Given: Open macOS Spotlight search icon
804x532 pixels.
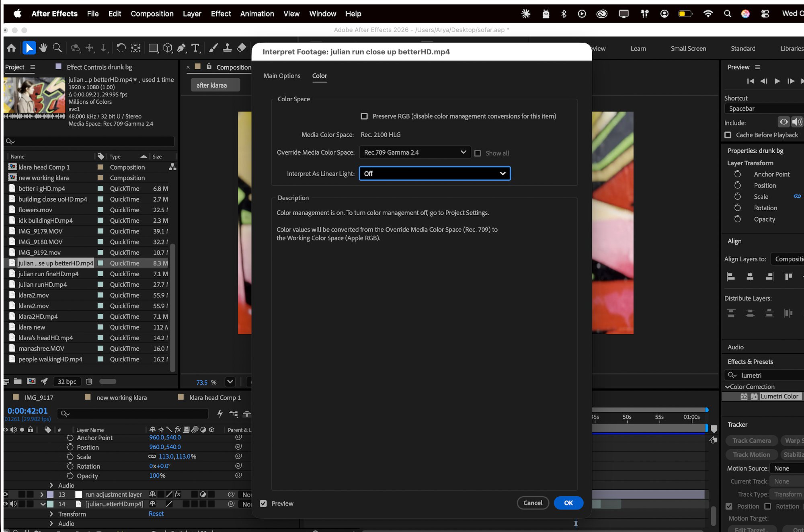Looking at the screenshot, I should pyautogui.click(x=727, y=14).
